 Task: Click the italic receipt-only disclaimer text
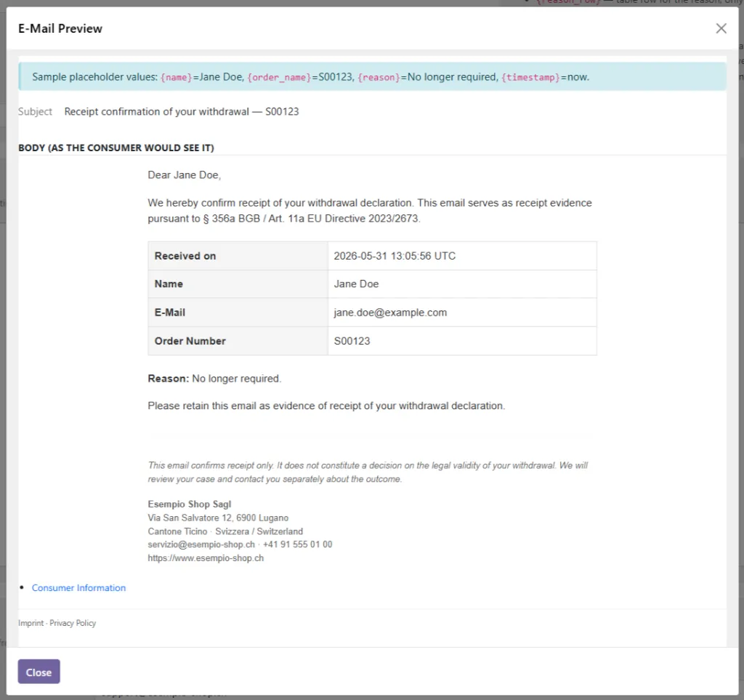coord(368,472)
